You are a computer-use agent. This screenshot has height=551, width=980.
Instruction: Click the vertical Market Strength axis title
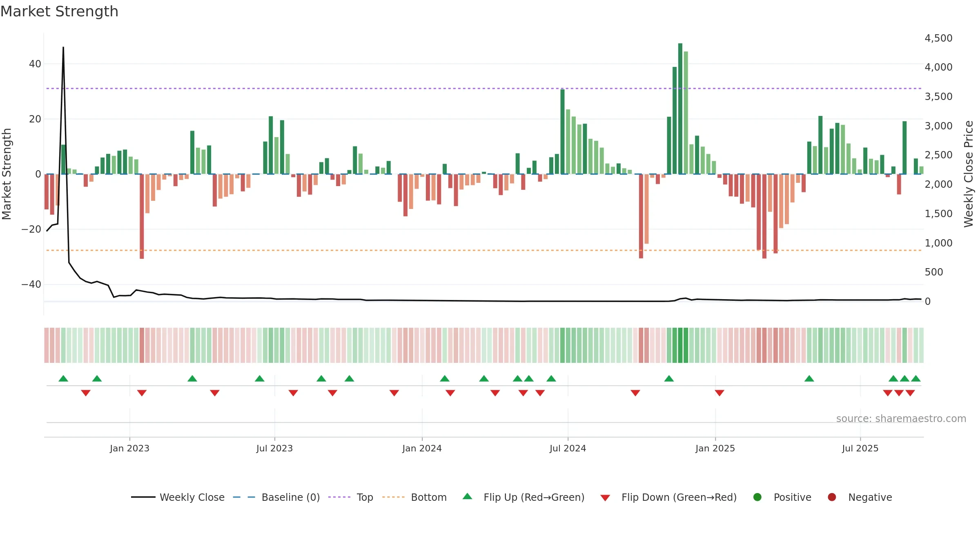(7, 174)
